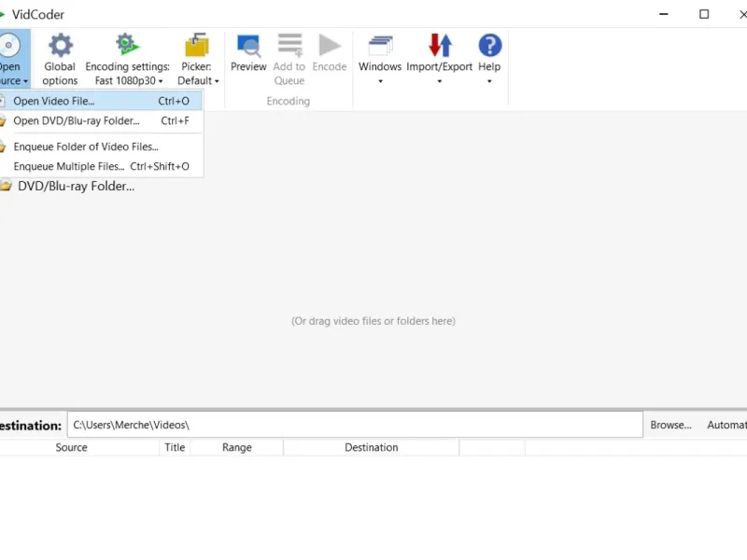Select Enqueue Multiple Files... menu entry
This screenshot has width=747, height=560.
(x=101, y=166)
